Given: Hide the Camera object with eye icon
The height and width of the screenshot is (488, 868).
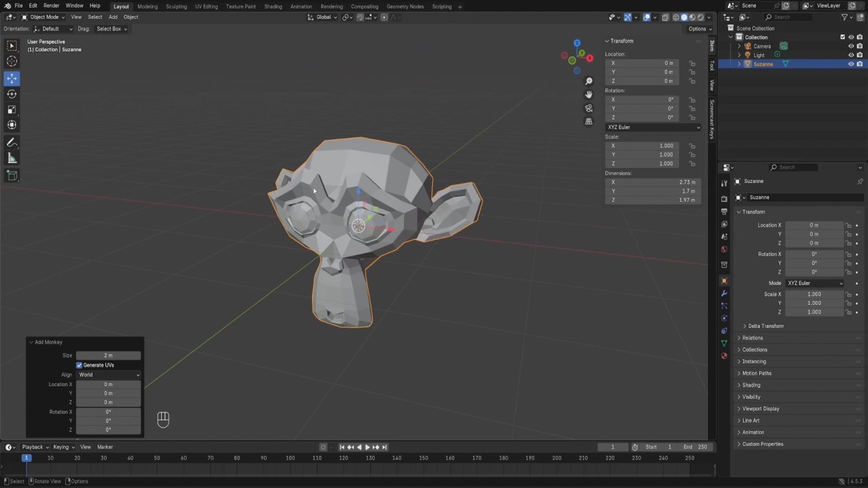Looking at the screenshot, I should click(851, 46).
